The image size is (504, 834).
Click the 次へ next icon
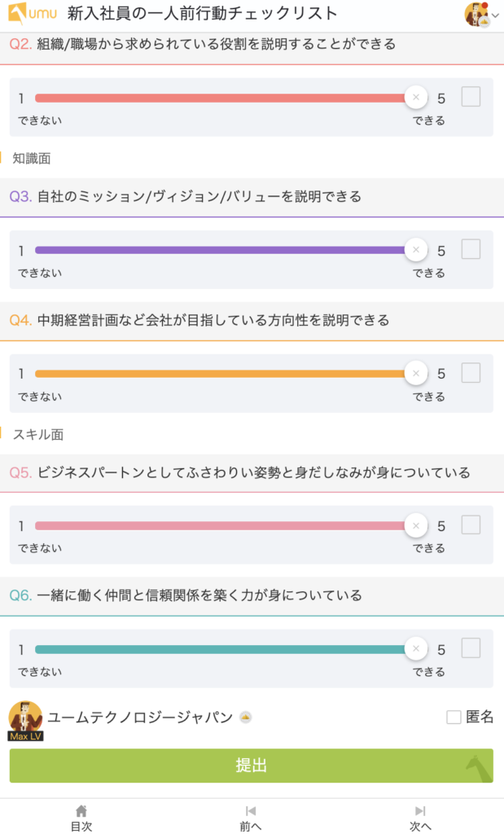420,811
